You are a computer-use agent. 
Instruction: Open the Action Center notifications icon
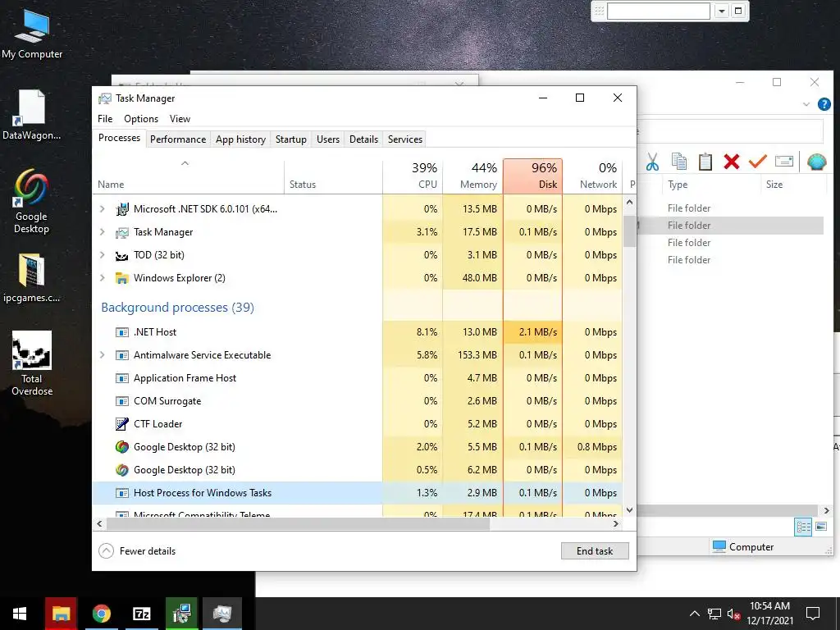coord(813,614)
